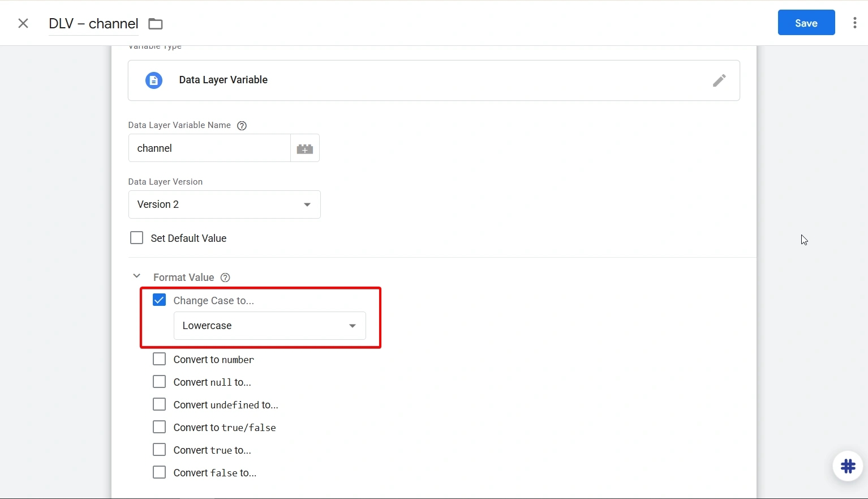Check Convert undefined to... option
868x499 pixels.
tap(160, 404)
